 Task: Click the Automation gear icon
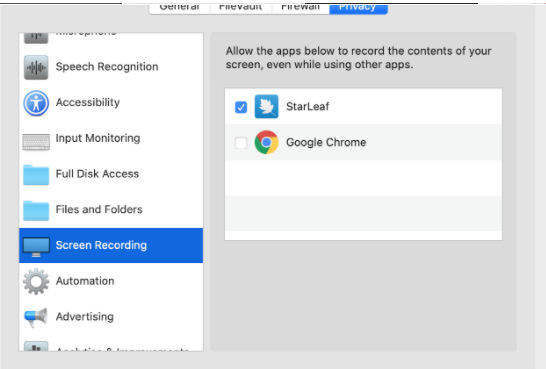[36, 282]
